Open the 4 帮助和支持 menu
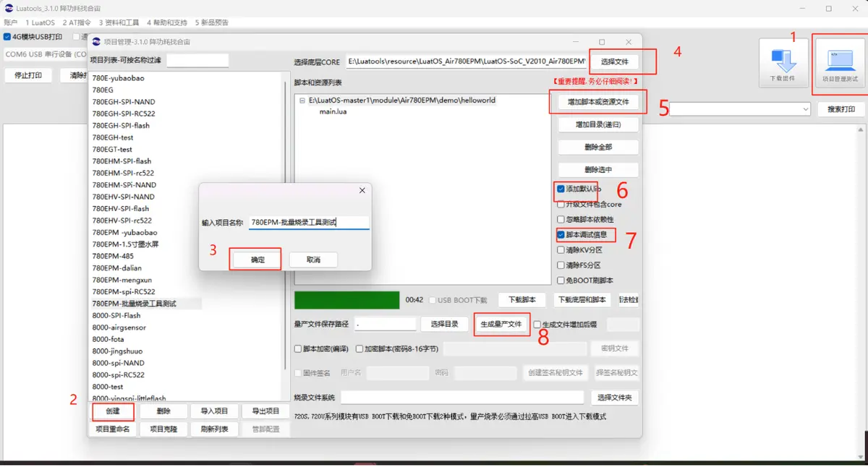This screenshot has height=467, width=868. [168, 22]
